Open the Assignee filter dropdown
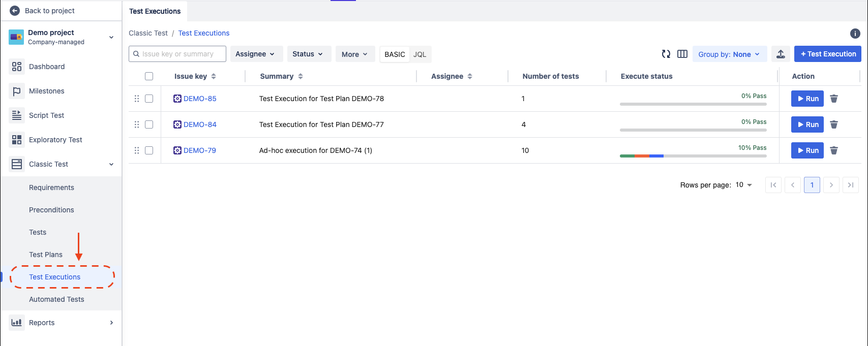Screen dimensions: 868x346 point(255,54)
